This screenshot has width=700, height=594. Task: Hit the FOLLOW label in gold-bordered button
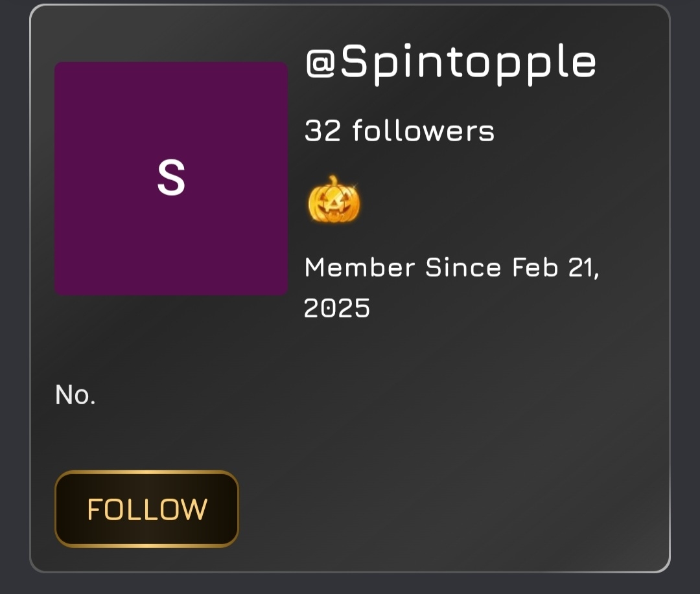[x=147, y=509]
